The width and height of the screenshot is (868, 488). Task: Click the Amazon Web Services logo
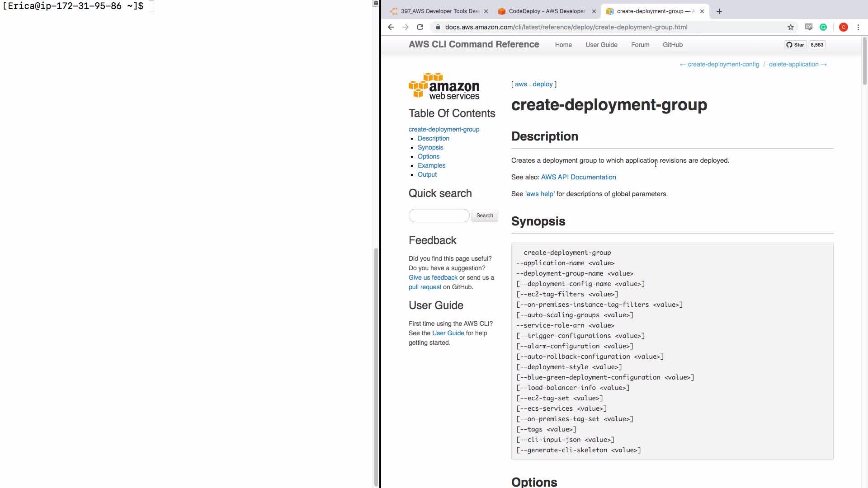pos(444,86)
